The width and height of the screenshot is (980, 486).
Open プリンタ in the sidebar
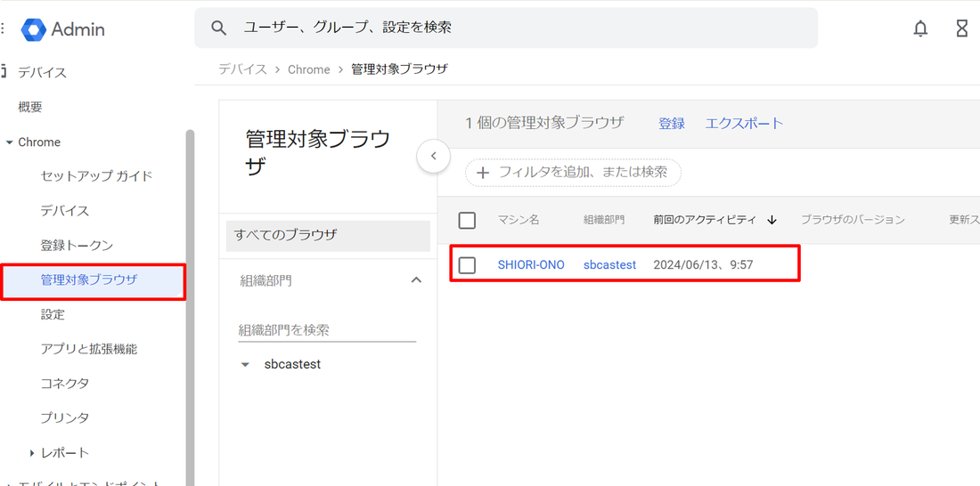65,417
